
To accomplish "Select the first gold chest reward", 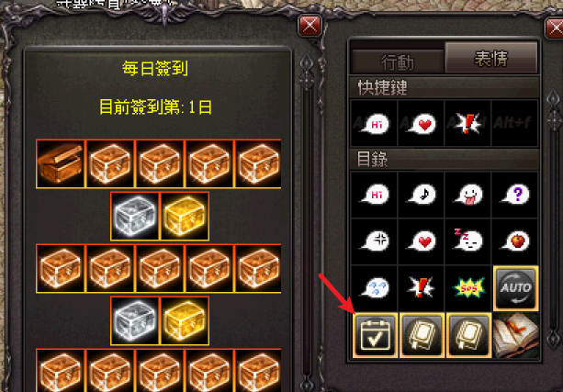I will 185,216.
